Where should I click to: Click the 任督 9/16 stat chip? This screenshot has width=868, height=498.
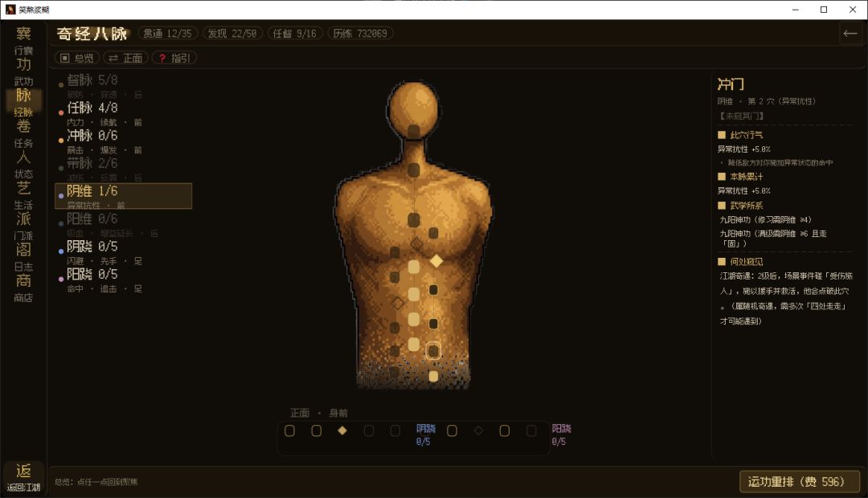(x=294, y=33)
